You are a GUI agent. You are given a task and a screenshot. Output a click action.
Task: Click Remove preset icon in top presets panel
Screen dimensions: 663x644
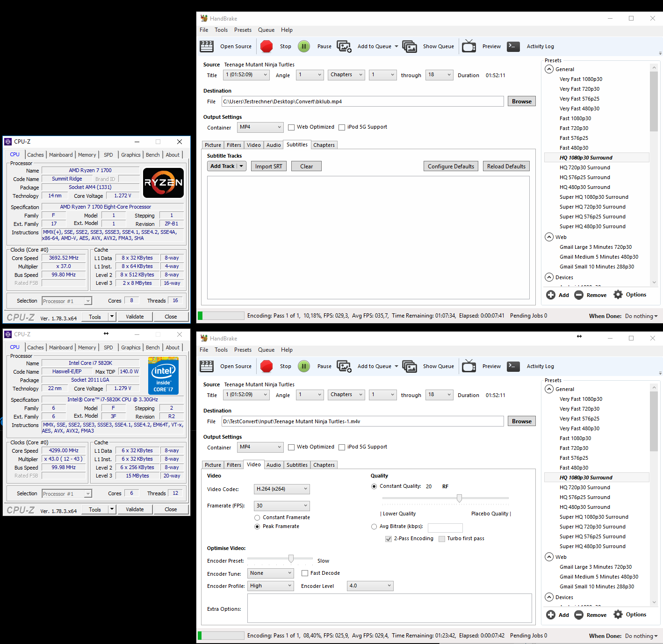[x=579, y=295]
